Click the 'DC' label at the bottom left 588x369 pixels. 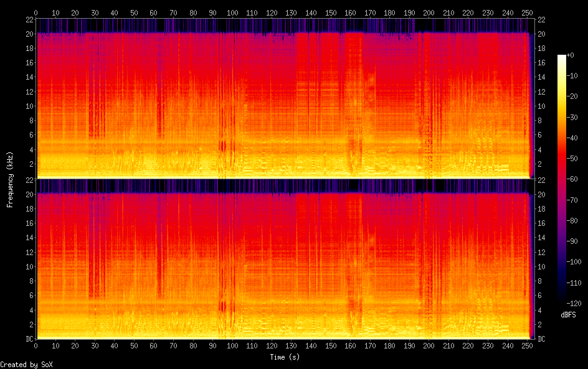click(x=28, y=339)
